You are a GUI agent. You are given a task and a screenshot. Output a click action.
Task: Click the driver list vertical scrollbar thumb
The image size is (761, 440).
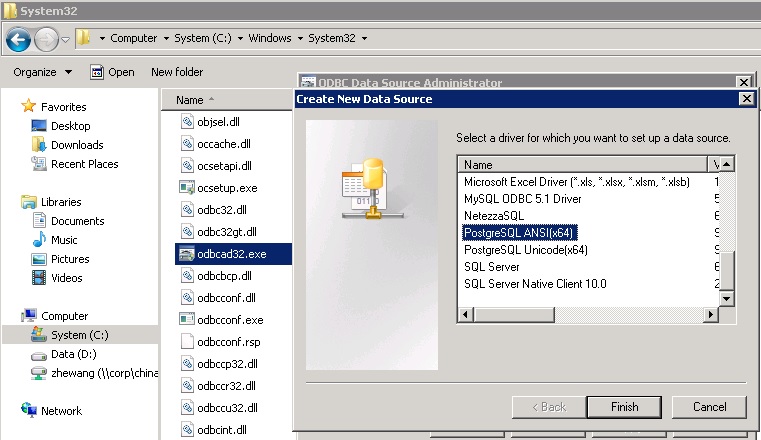point(726,271)
